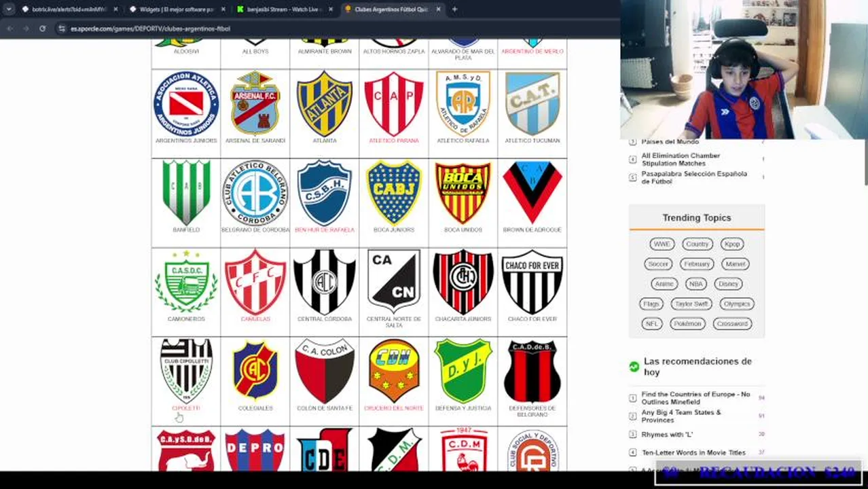
Task: Click the Banfield green-striped crest
Action: click(186, 193)
